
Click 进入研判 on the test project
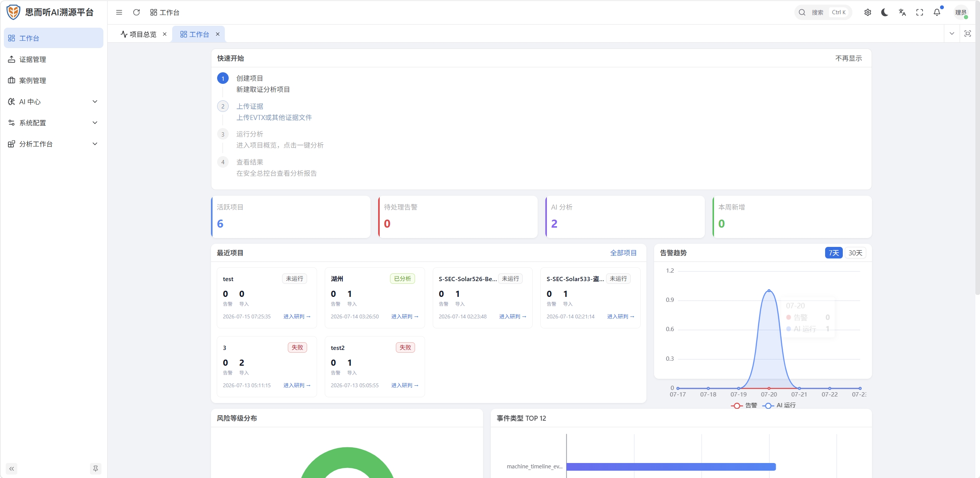(297, 316)
